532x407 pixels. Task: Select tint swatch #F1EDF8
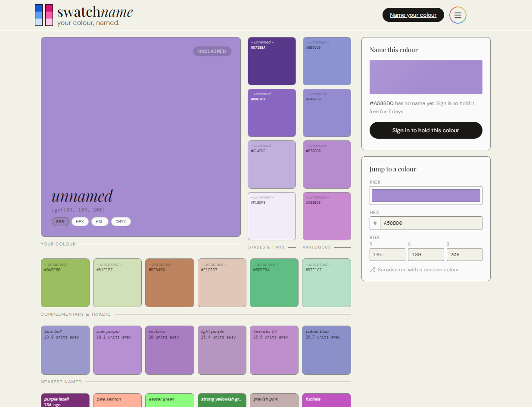(272, 216)
